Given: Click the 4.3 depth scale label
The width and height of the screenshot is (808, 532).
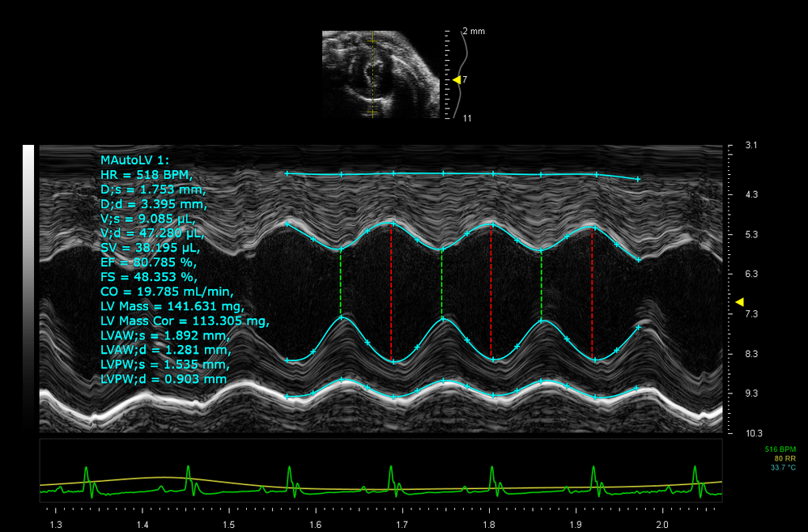Looking at the screenshot, I should (x=752, y=194).
